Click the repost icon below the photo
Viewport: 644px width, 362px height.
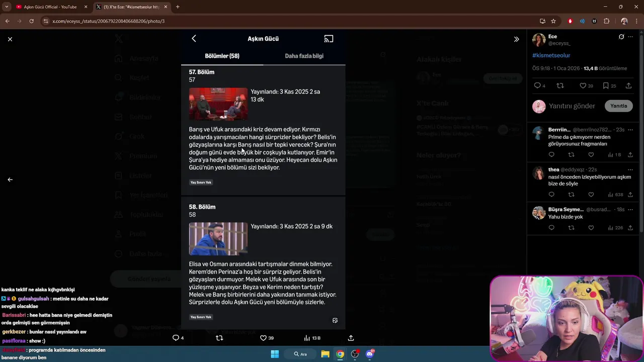219,338
